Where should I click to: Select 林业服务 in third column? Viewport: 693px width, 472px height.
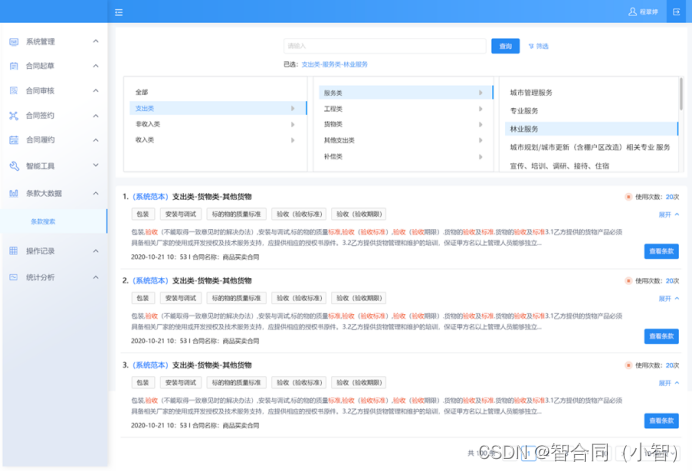tap(591, 129)
